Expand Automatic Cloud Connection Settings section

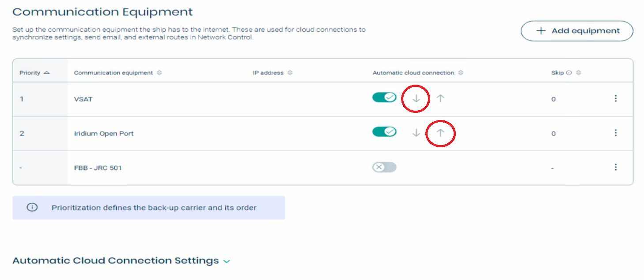[227, 261]
